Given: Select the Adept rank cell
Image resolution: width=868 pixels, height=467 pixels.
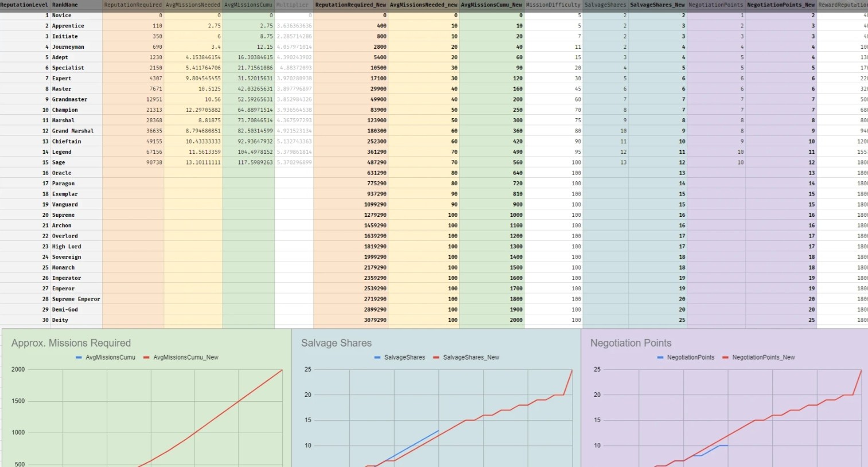Looking at the screenshot, I should [x=76, y=57].
